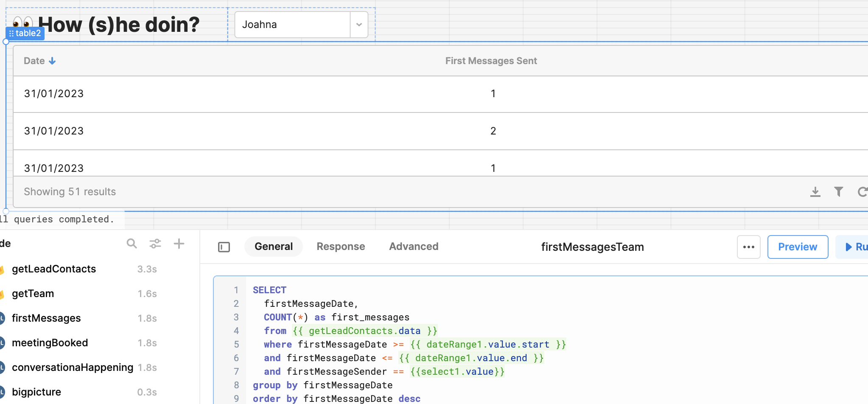The width and height of the screenshot is (868, 404).
Task: Open the Advanced tab
Action: click(414, 246)
